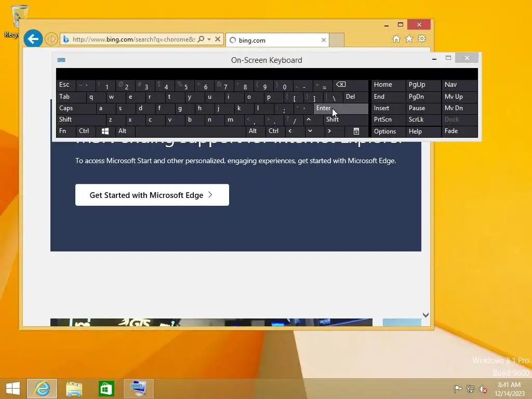Click the Home key

tap(388, 85)
